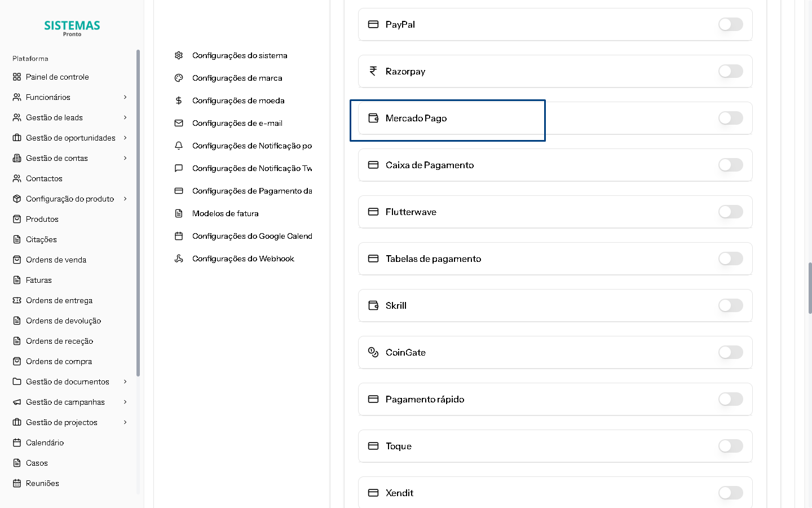Viewport: 812px width, 508px height.
Task: Click the gear icon for Configurações do sistema
Action: pyautogui.click(x=179, y=55)
